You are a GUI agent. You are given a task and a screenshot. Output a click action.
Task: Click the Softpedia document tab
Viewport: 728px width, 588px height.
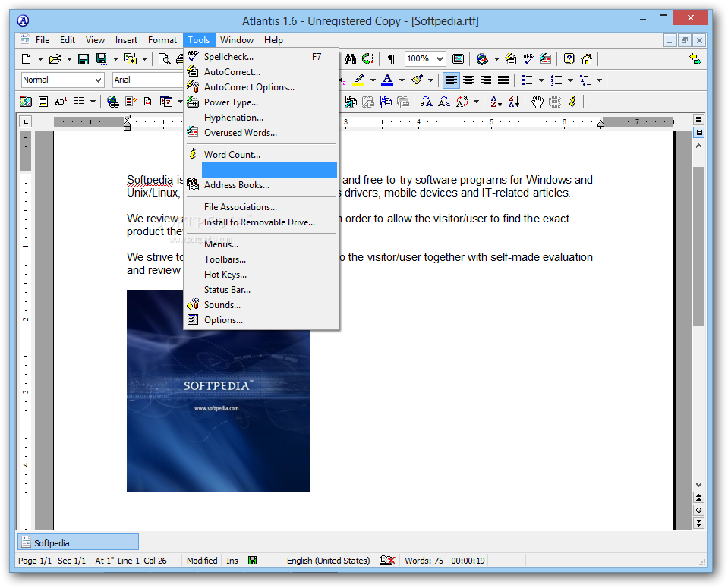click(x=78, y=542)
